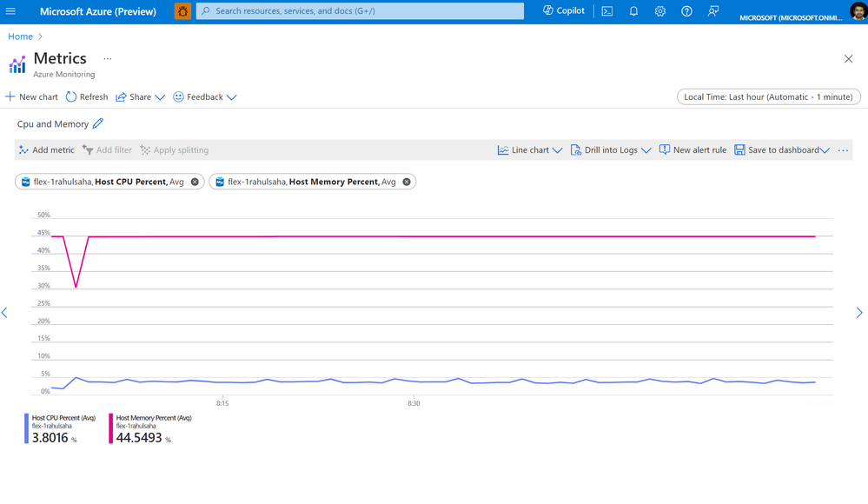
Task: Click the Drill into Logs icon
Action: click(x=576, y=150)
